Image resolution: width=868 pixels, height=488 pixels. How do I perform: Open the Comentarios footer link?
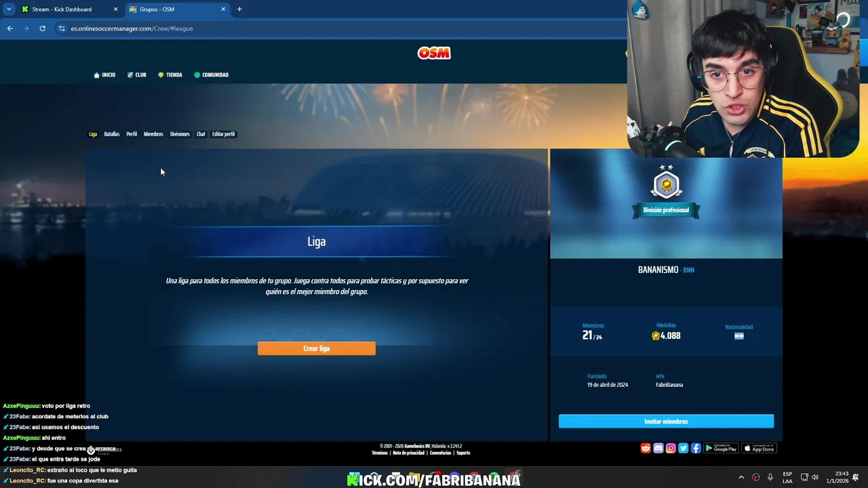(x=440, y=453)
